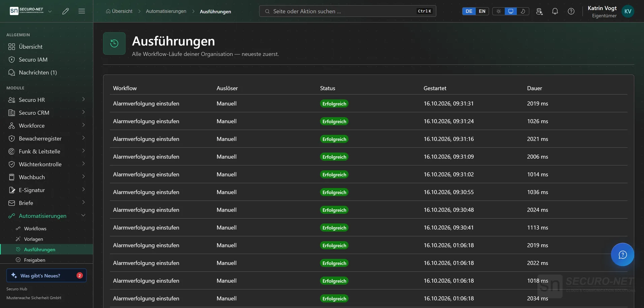The width and height of the screenshot is (644, 308).
Task: Select the system theme monitor icon
Action: coord(511,11)
